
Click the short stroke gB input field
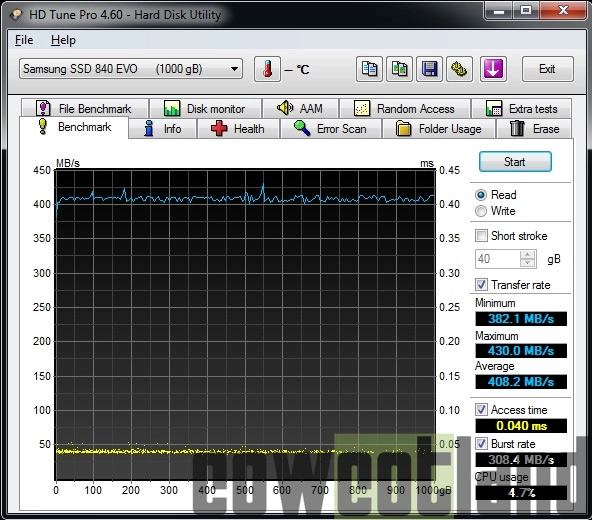tap(497, 259)
